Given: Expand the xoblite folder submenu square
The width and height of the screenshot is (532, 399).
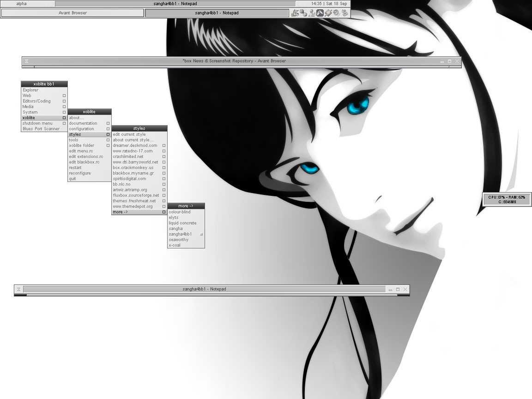Looking at the screenshot, I should coord(108,145).
